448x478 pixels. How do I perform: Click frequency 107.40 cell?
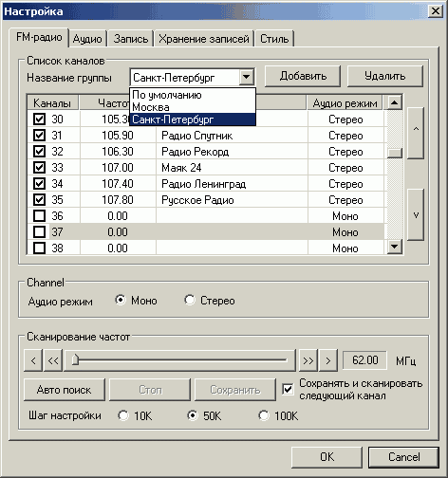point(118,184)
